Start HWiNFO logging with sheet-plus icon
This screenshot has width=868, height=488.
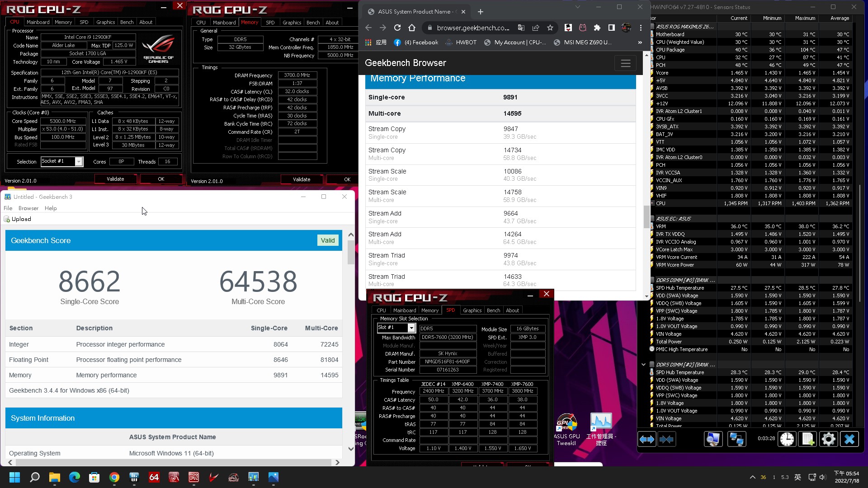click(808, 439)
